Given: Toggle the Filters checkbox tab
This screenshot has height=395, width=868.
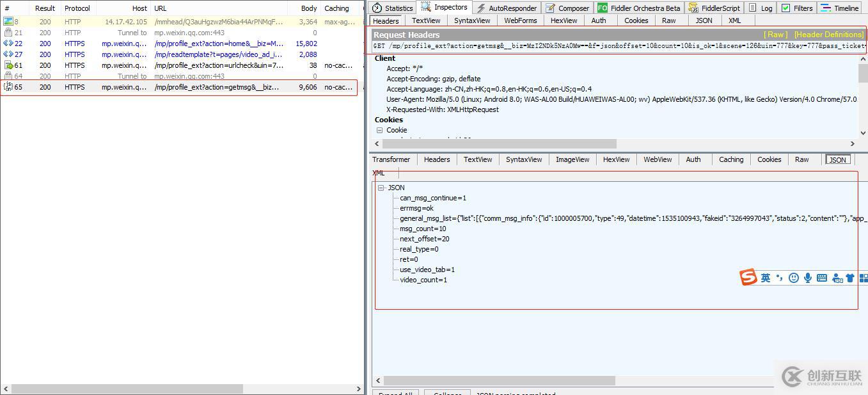Looking at the screenshot, I should [x=796, y=8].
